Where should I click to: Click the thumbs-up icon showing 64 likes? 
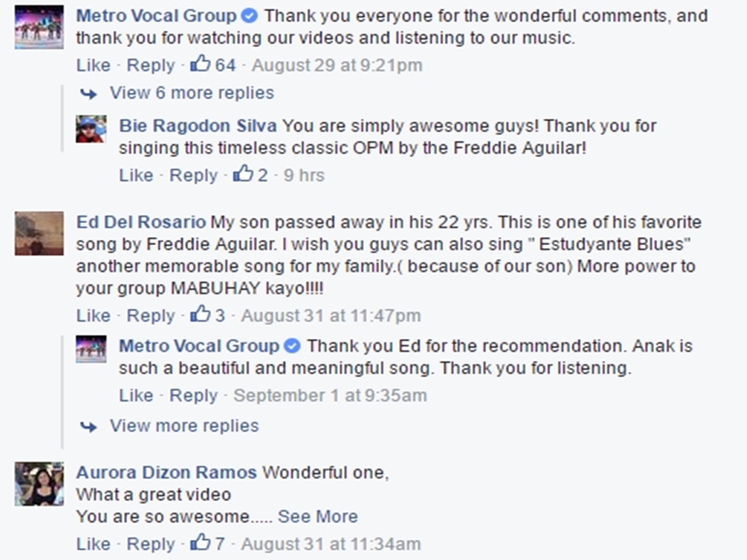click(x=200, y=64)
